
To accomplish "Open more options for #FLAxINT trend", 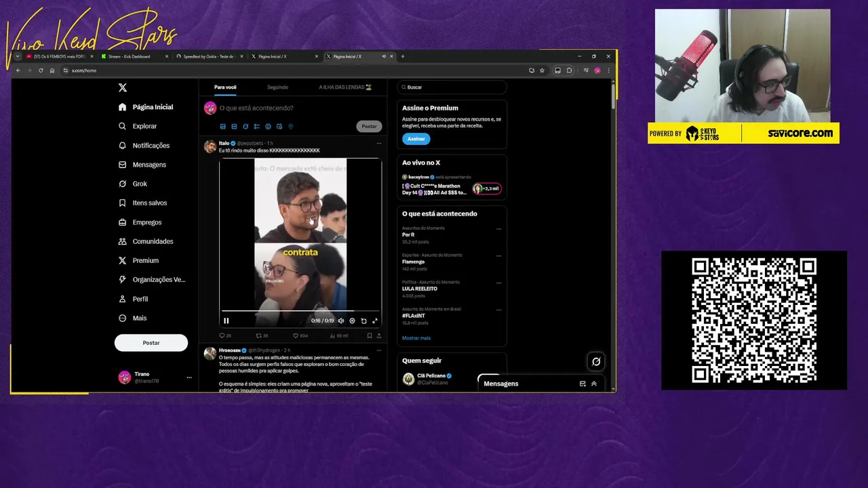I will [498, 310].
